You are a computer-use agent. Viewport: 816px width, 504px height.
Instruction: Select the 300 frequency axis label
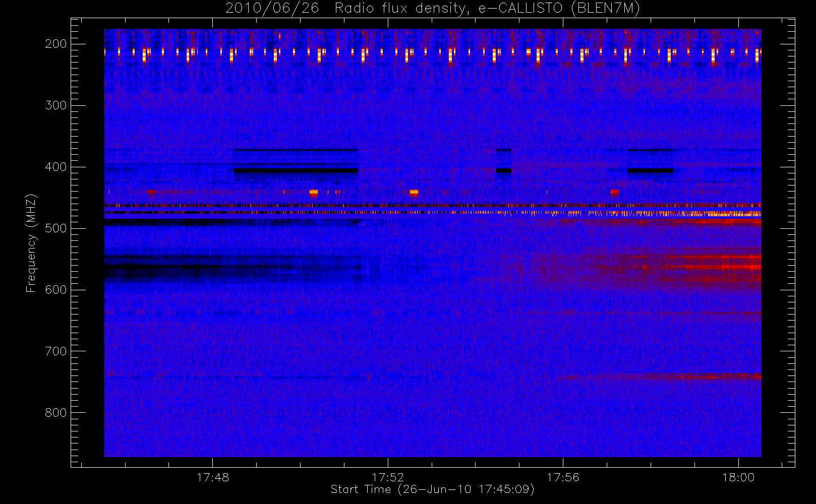click(x=55, y=105)
